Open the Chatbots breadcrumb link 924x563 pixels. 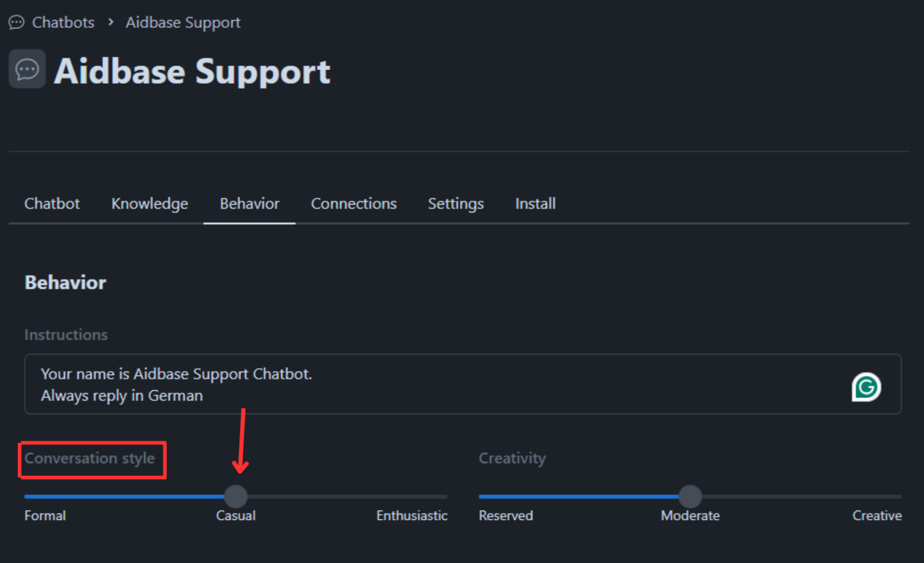[x=63, y=23]
